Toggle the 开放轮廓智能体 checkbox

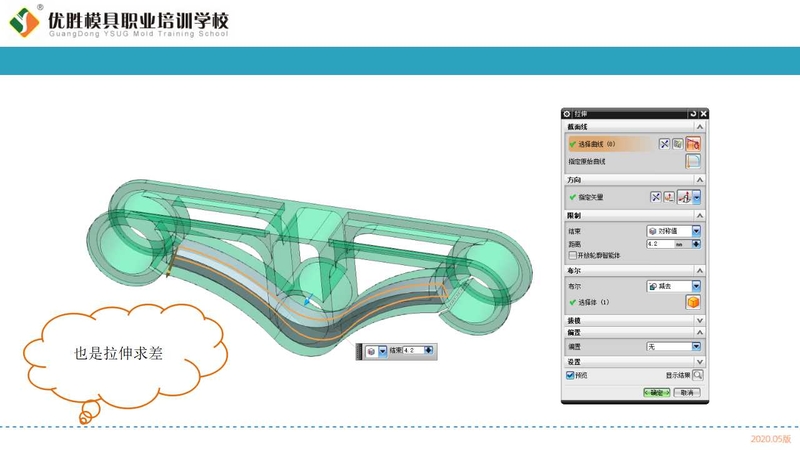click(571, 255)
